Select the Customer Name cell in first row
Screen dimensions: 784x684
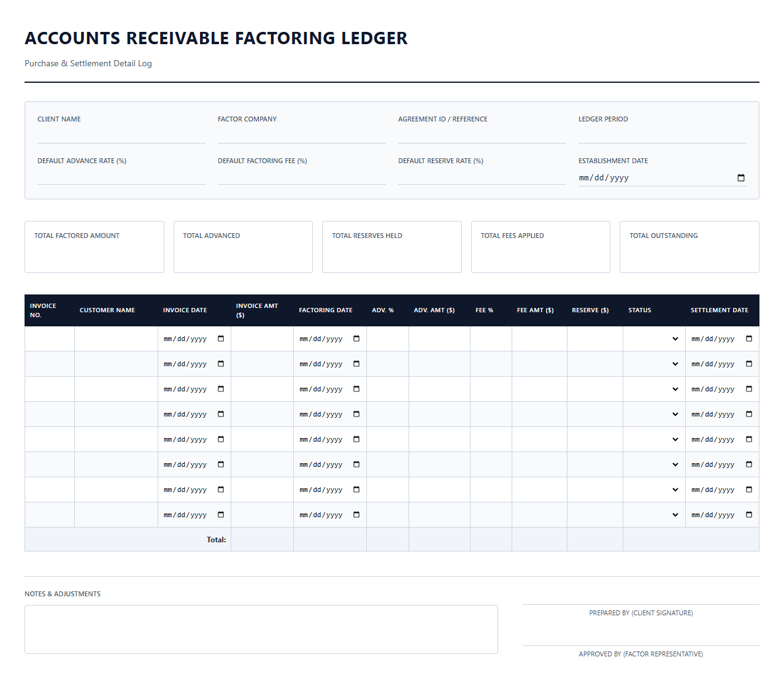pos(116,339)
